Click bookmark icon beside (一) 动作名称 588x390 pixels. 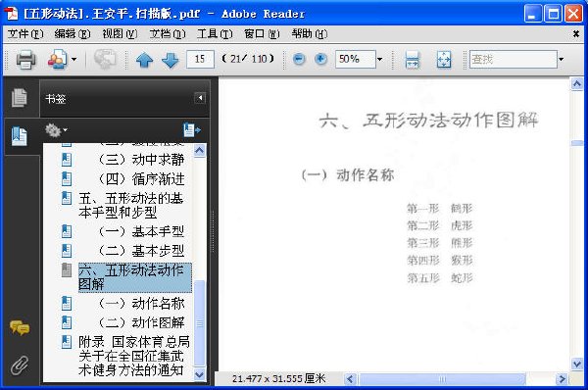(67, 304)
